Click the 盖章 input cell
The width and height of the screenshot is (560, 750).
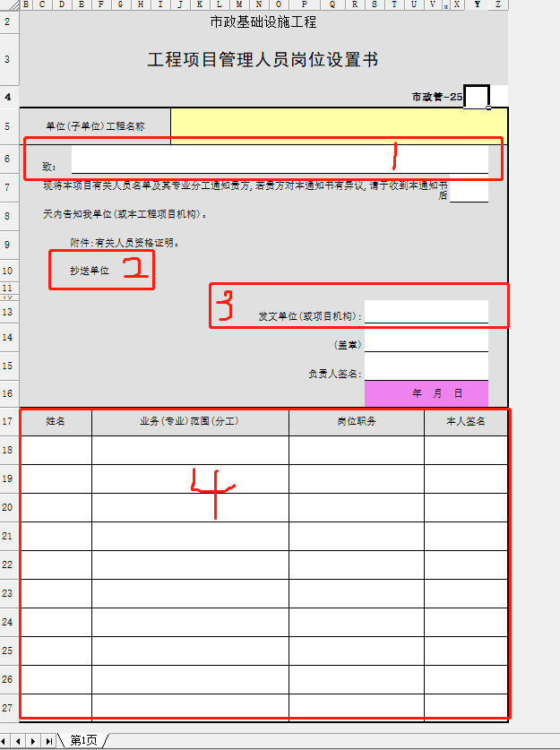coord(426,341)
